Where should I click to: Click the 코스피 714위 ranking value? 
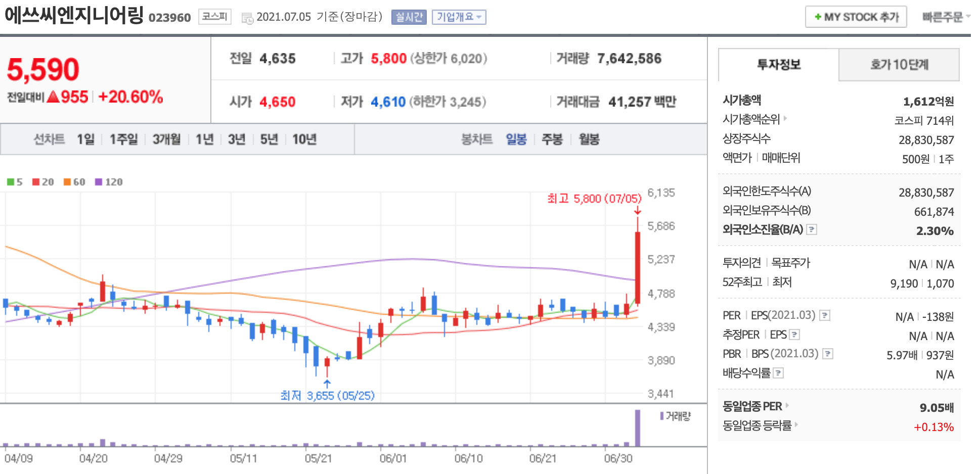[x=924, y=121]
